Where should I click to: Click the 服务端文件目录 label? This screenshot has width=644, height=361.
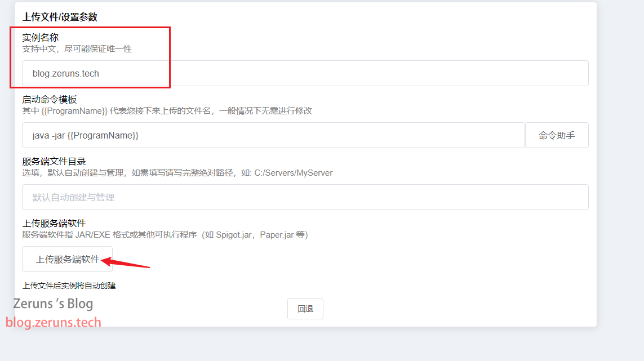pyautogui.click(x=54, y=162)
